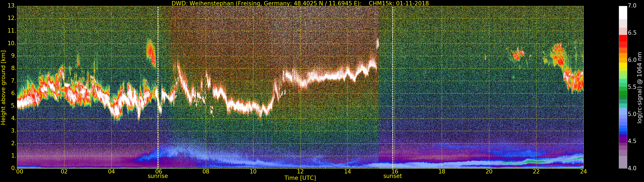Click the colorbar tick value 5.0
This screenshot has width=644, height=182.
tap(632, 114)
